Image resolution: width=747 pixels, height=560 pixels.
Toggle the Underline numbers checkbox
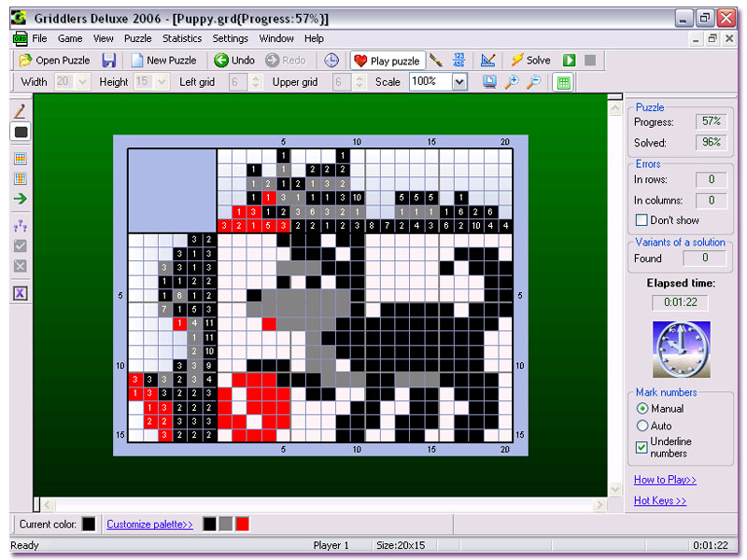641,447
